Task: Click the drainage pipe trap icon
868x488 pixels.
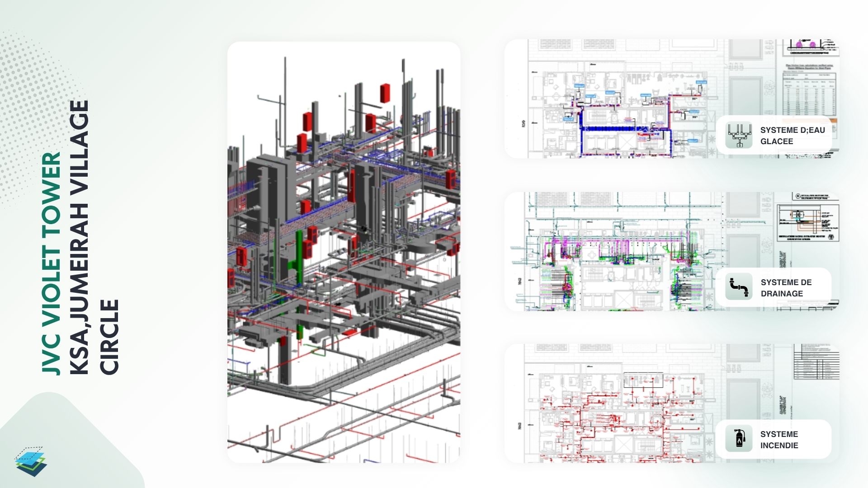Action: pos(739,287)
